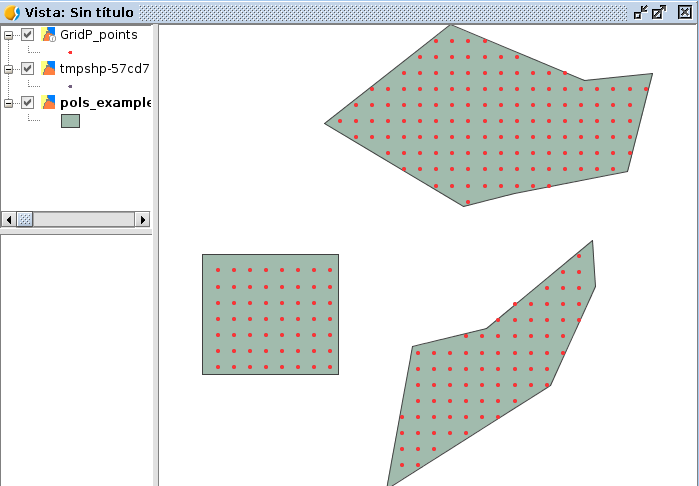Click the green polygon symbol swatch
Viewport: 699px width, 486px height.
pyautogui.click(x=70, y=121)
